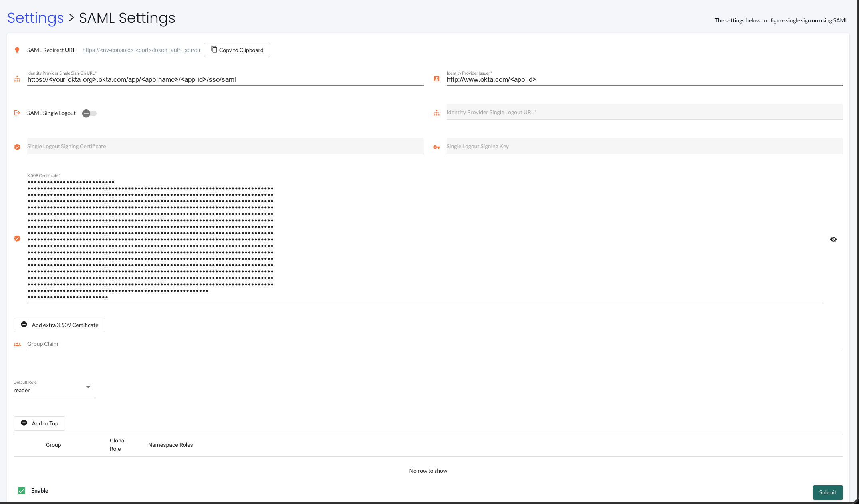Viewport: 859px width, 504px height.
Task: Click Add to Top button
Action: click(39, 423)
